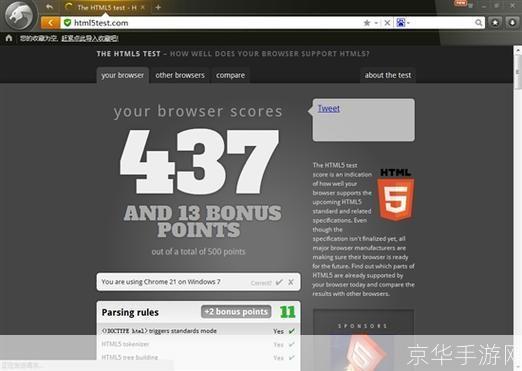
Task: Confirm browser detection with the checkmark
Action: 279,282
